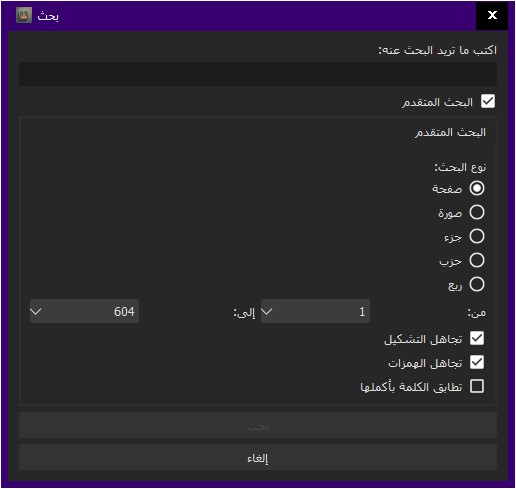516x489 pixels.
Task: Click the إلغاء cancel button
Action: pyautogui.click(x=258, y=457)
